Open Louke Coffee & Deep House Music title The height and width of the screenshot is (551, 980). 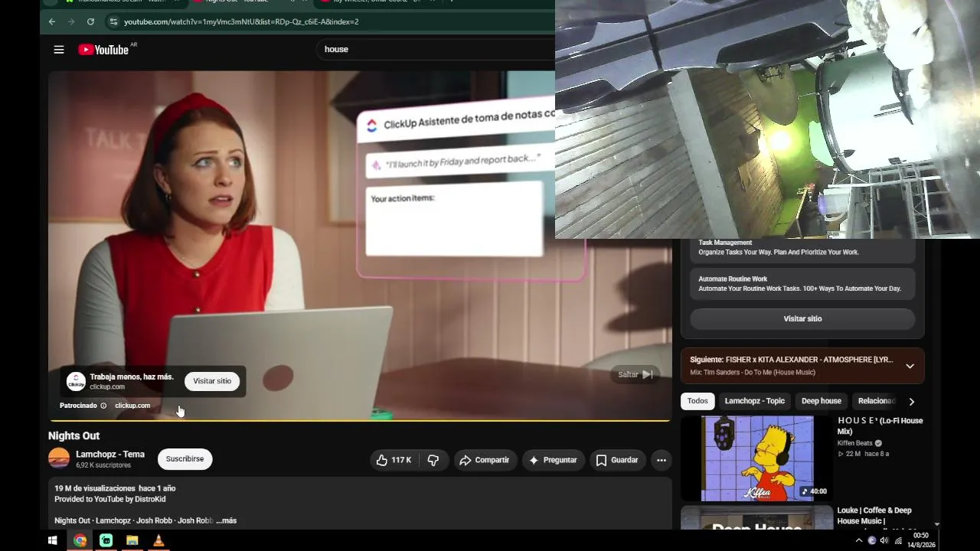coord(874,516)
